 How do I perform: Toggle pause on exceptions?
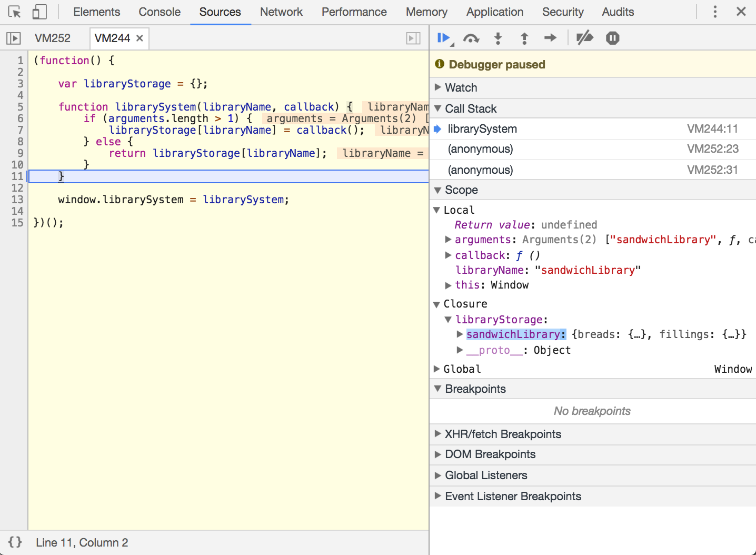click(613, 38)
